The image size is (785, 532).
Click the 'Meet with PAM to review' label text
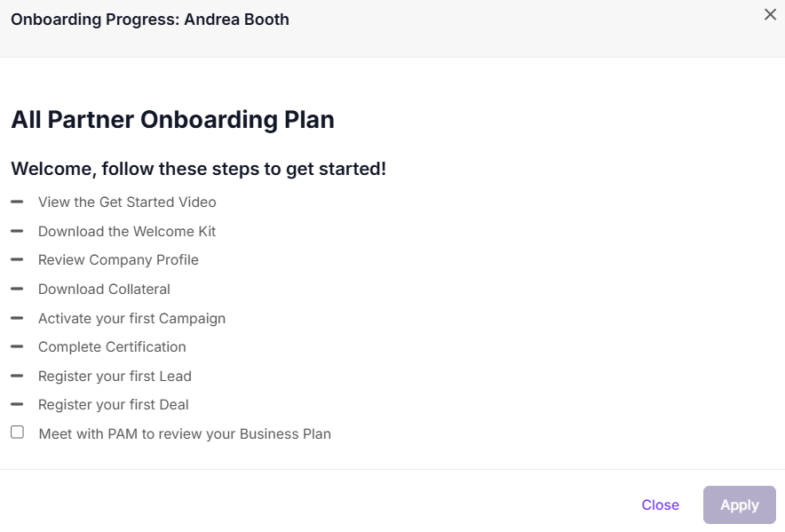pos(184,433)
